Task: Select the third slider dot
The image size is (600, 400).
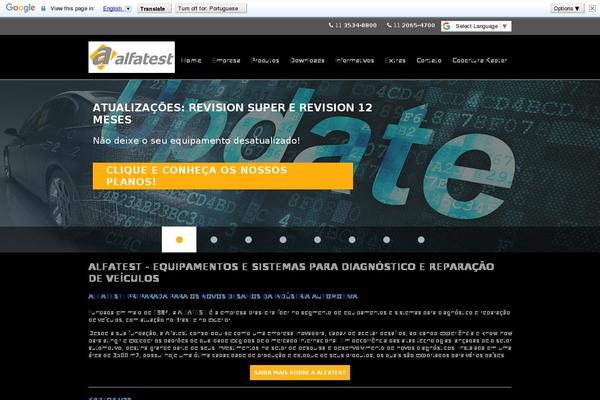Action: click(x=248, y=240)
